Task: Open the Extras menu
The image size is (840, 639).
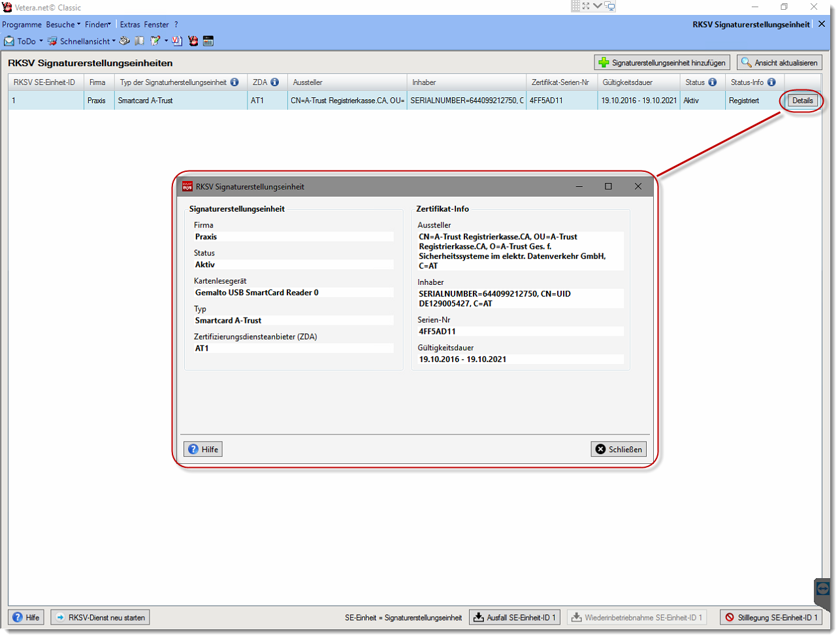Action: click(x=130, y=24)
